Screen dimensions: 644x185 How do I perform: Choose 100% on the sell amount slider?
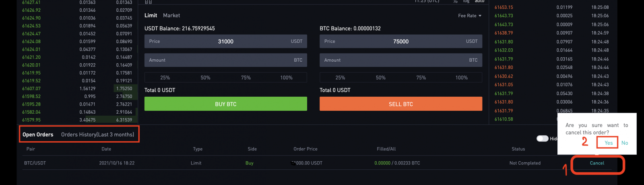pos(461,78)
